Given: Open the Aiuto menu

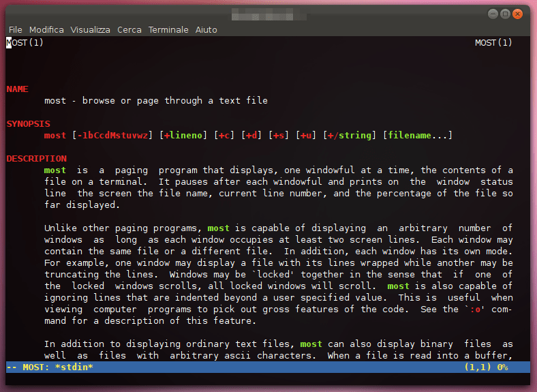Looking at the screenshot, I should click(x=206, y=30).
